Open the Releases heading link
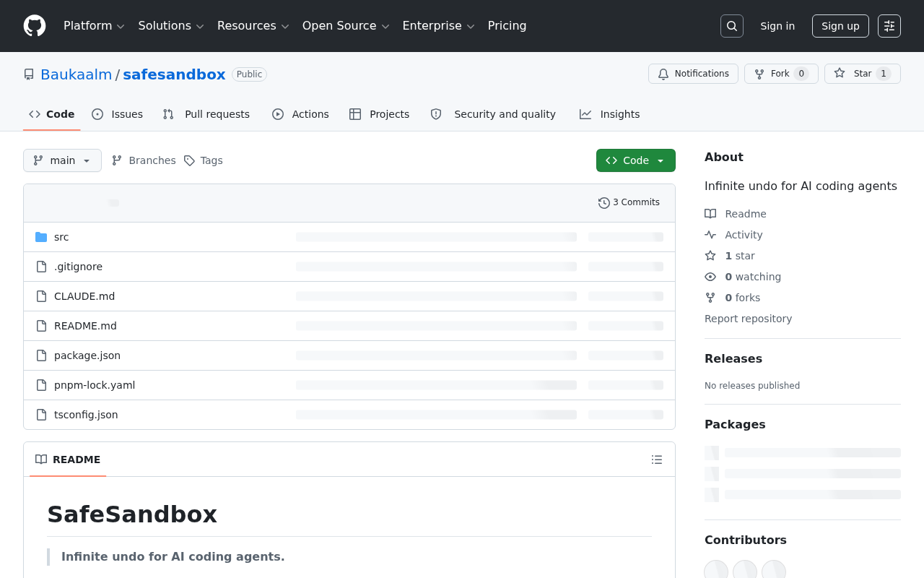 pos(733,358)
